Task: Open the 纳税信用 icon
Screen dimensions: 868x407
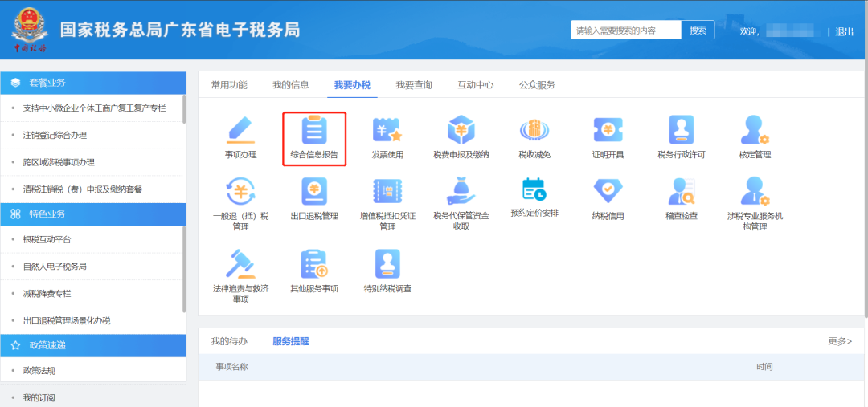Action: coord(608,193)
